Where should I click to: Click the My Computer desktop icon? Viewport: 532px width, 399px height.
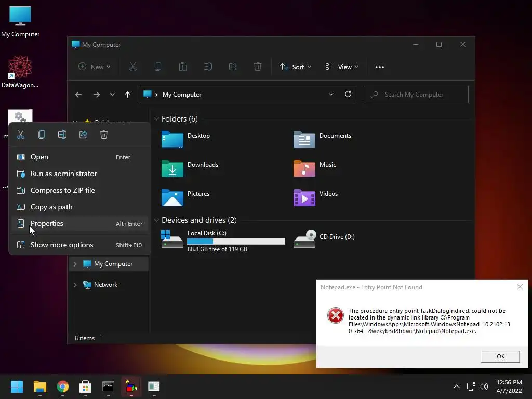click(x=20, y=22)
